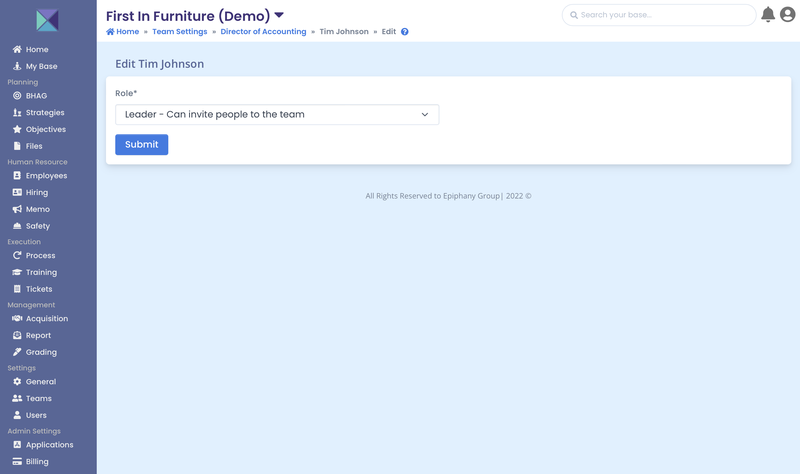Open the Role dropdown selector

coord(277,115)
